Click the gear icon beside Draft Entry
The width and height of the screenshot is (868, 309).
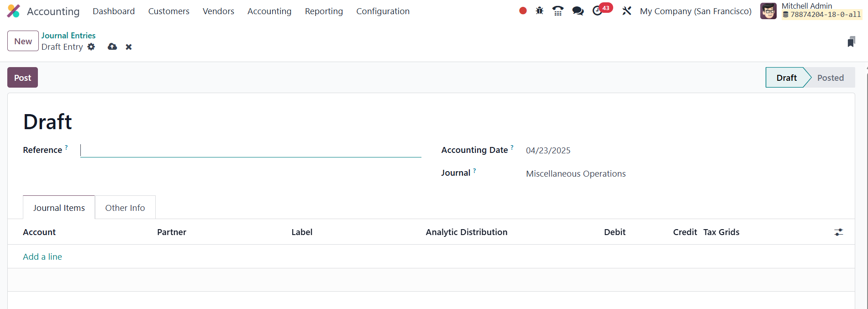[91, 47]
